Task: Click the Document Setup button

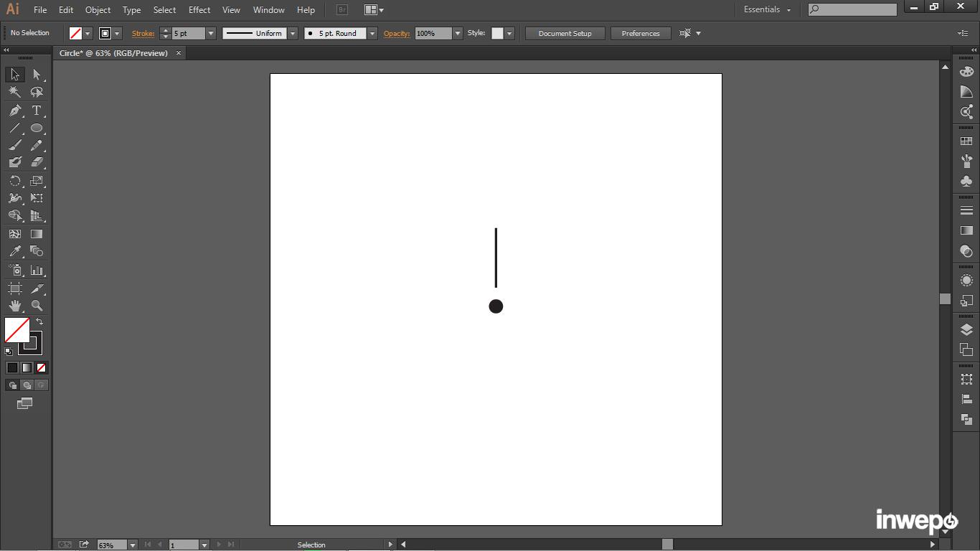Action: (x=565, y=34)
